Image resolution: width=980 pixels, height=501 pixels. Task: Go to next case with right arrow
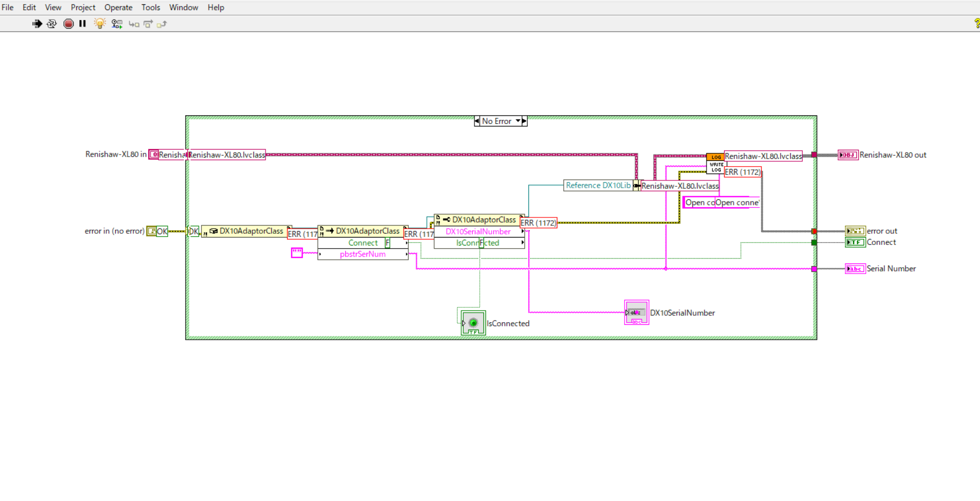(x=524, y=121)
